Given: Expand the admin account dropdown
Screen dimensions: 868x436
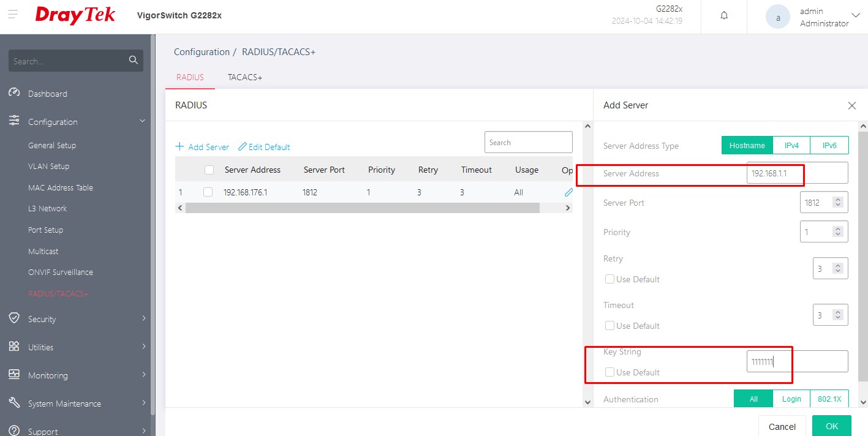Looking at the screenshot, I should (x=856, y=15).
